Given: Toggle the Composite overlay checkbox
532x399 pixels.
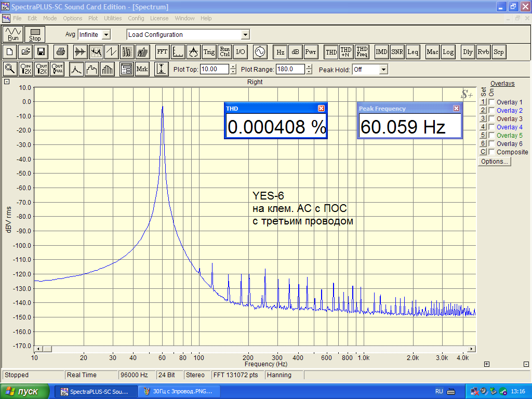Looking at the screenshot, I should pyautogui.click(x=491, y=152).
